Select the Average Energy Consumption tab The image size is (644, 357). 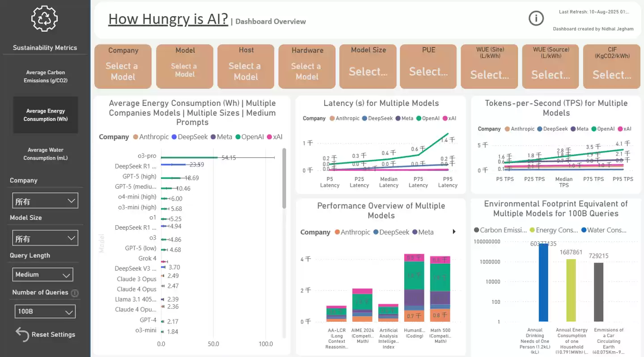point(45,115)
